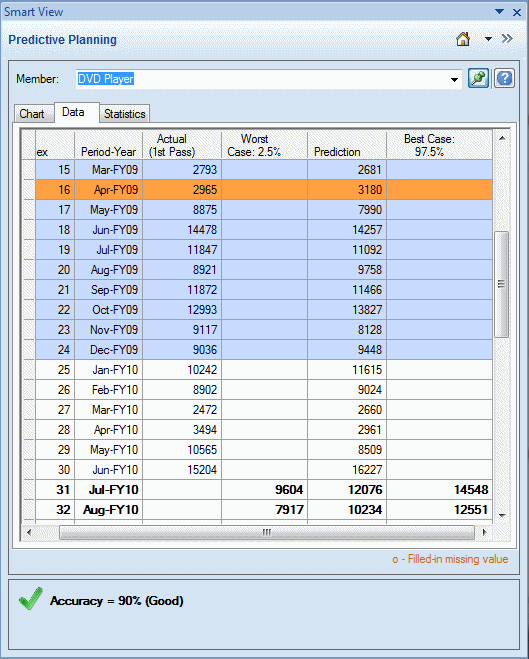Select the bold Aug-FY10 forecast cell
529x659 pixels.
[x=108, y=510]
